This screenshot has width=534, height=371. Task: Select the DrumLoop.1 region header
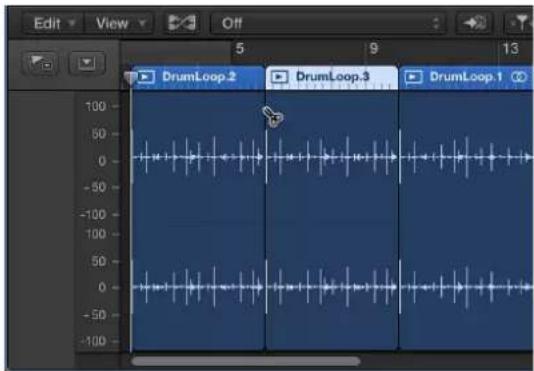(x=466, y=78)
